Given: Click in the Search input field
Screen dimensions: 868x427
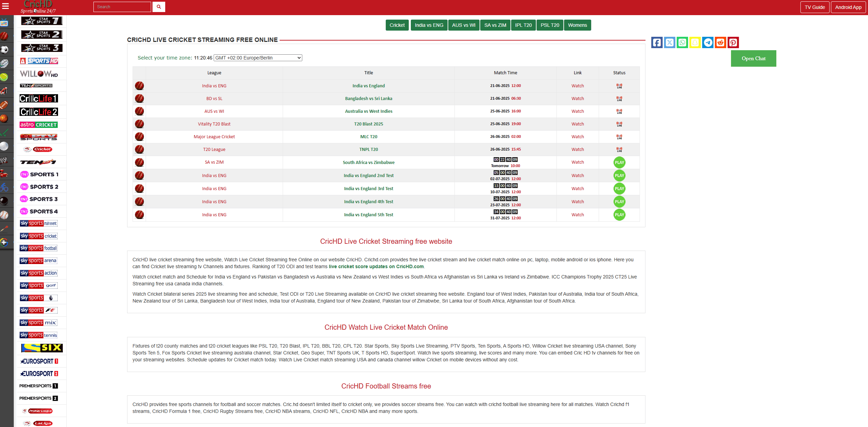Looking at the screenshot, I should tap(122, 7).
